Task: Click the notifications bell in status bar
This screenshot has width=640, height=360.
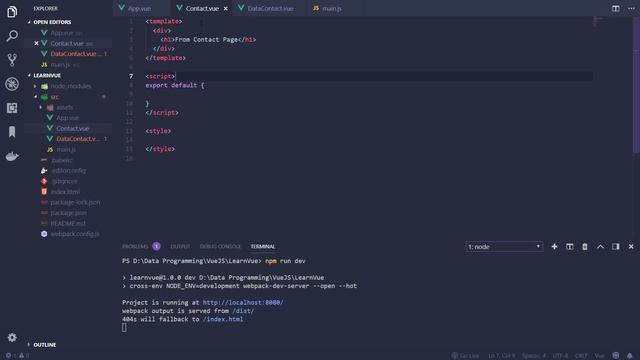Action: click(x=630, y=356)
